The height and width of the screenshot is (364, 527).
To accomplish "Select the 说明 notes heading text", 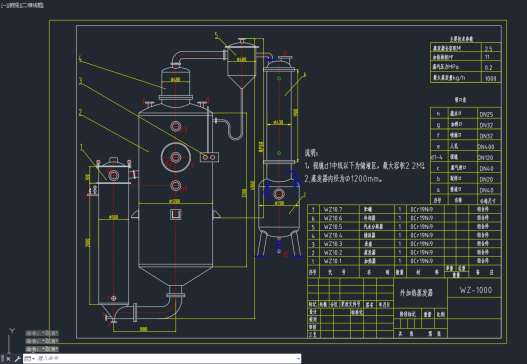I will click(x=311, y=153).
